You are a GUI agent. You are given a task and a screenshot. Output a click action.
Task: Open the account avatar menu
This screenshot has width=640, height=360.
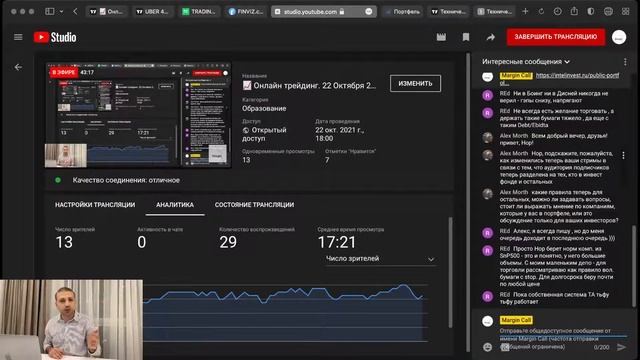point(619,37)
